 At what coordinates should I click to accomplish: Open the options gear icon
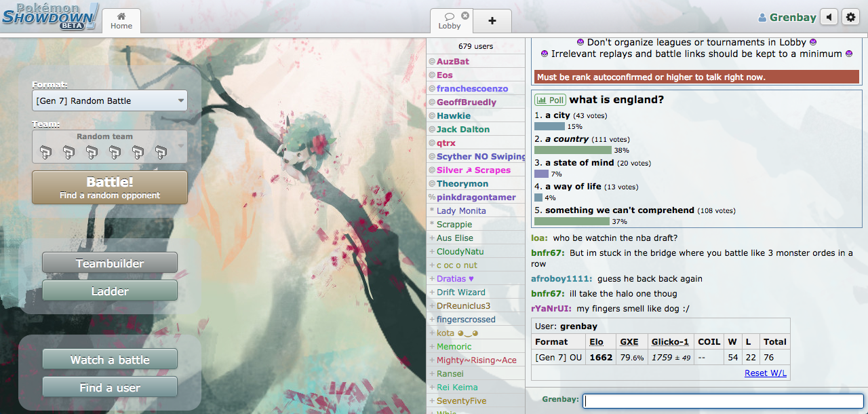[x=850, y=18]
